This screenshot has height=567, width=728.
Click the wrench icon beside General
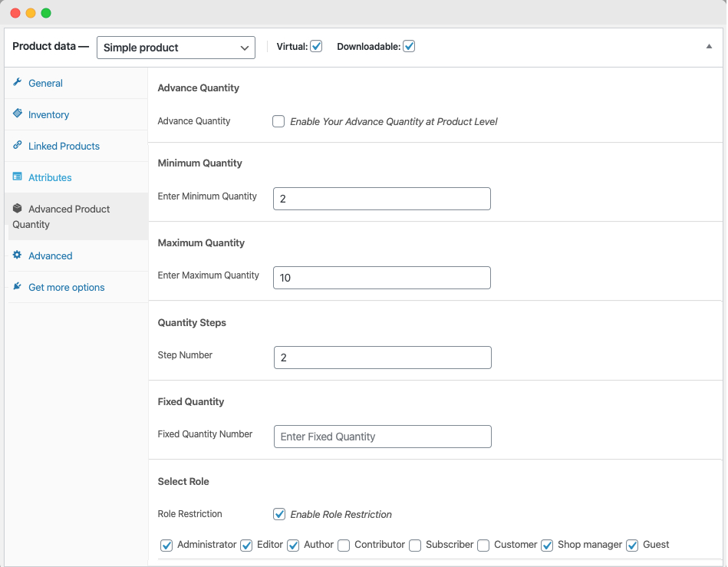tap(18, 83)
